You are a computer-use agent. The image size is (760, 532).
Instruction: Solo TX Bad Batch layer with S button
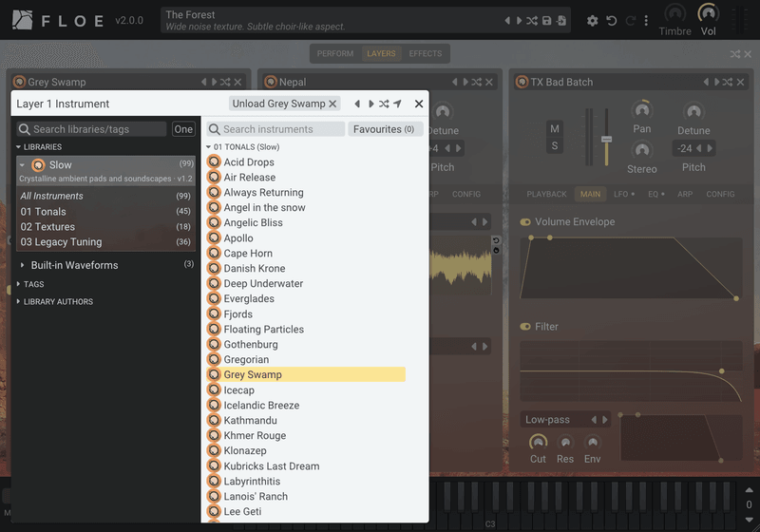click(x=555, y=146)
